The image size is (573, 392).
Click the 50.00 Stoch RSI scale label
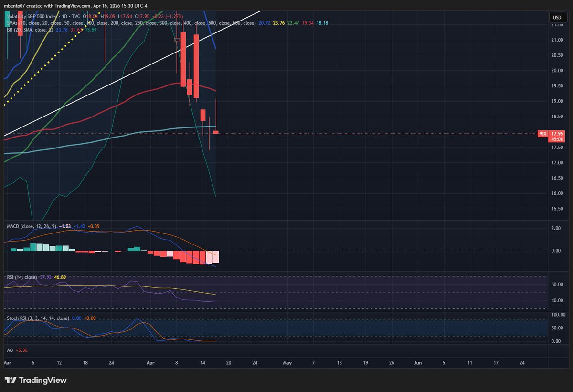557,328
